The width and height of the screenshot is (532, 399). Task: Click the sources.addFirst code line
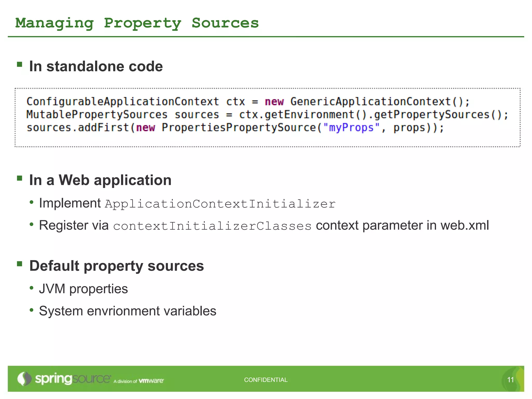pos(235,128)
